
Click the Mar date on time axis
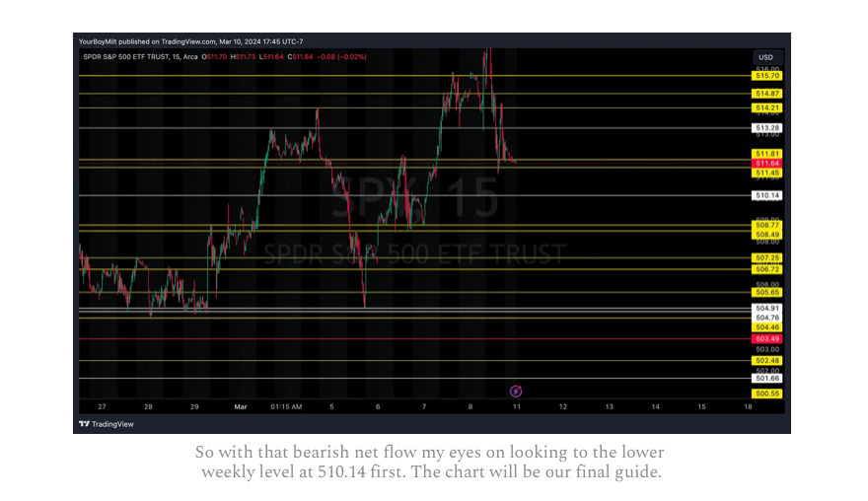pyautogui.click(x=241, y=407)
